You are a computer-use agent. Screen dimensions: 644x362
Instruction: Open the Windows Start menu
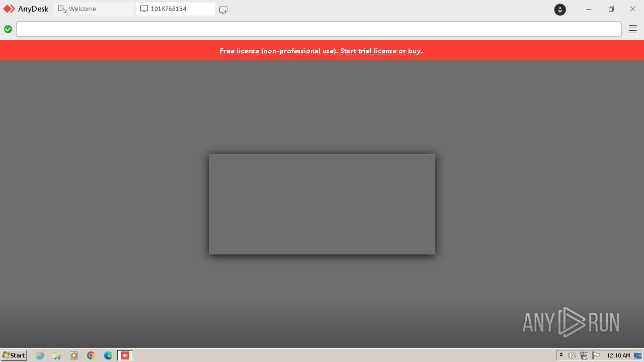pos(14,355)
